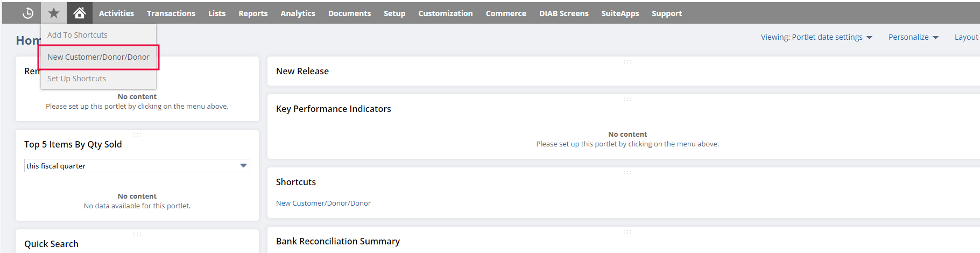Click drag handle dots above Bank Reconciliation Summary
The image size is (980, 253).
[x=627, y=232]
